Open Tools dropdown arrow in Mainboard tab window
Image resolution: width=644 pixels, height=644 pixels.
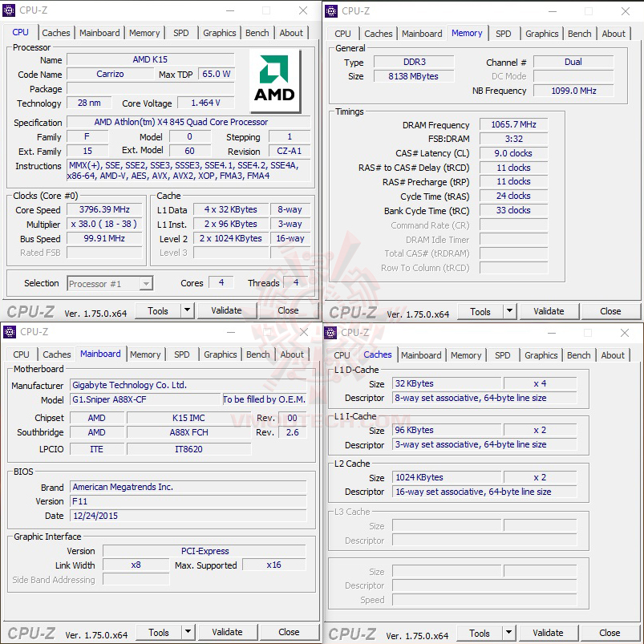pos(188,632)
